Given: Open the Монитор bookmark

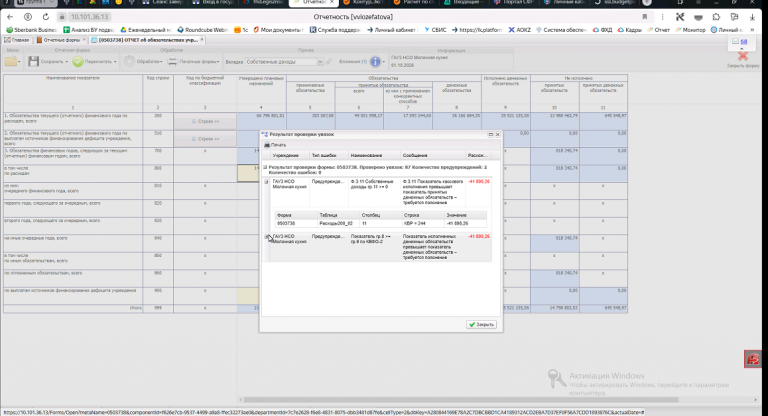Looking at the screenshot, I should tap(691, 30).
